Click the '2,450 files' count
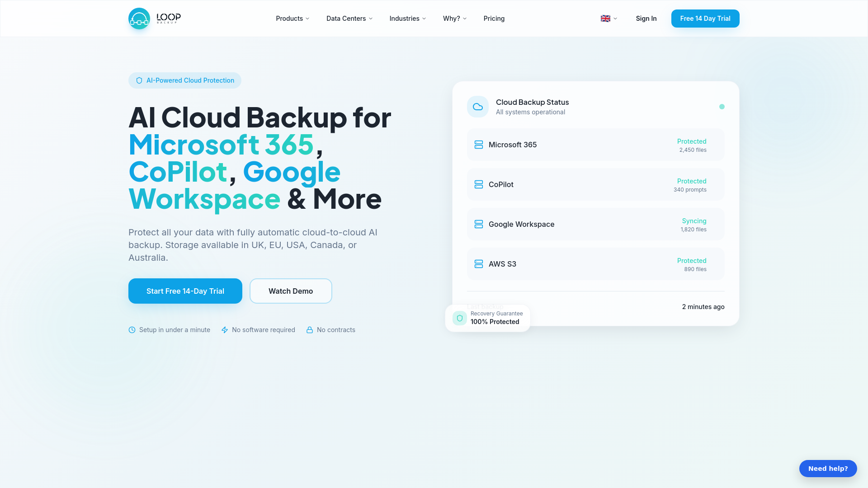868x488 pixels. click(x=693, y=150)
